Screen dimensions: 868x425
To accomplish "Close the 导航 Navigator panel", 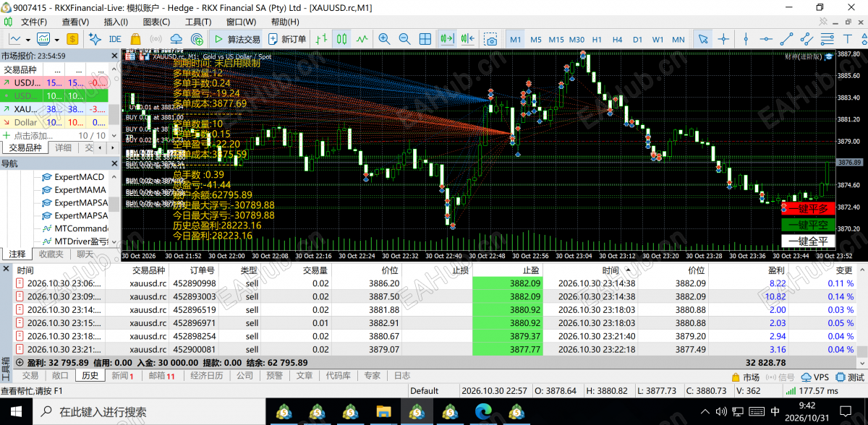I will [x=114, y=164].
